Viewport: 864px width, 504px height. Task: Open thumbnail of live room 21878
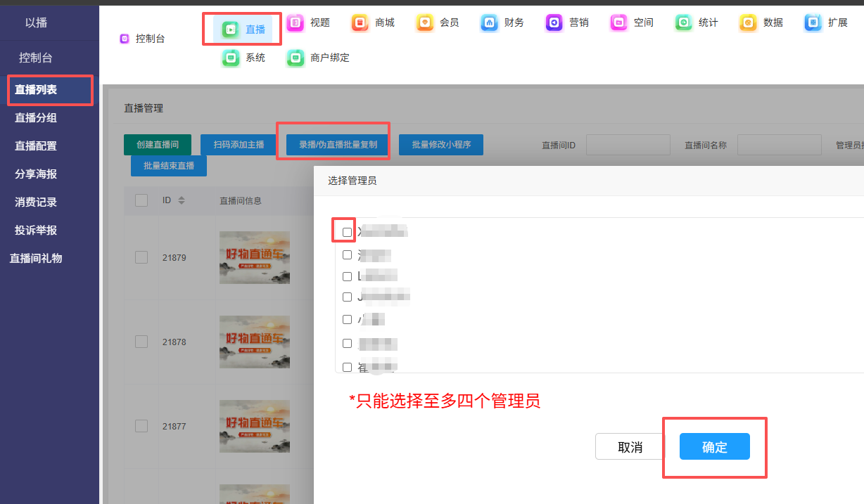tap(254, 342)
